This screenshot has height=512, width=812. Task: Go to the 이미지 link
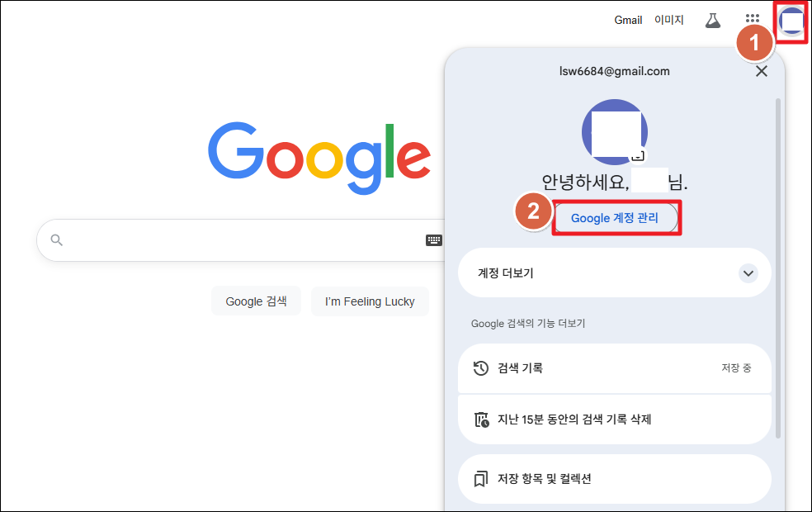(668, 20)
